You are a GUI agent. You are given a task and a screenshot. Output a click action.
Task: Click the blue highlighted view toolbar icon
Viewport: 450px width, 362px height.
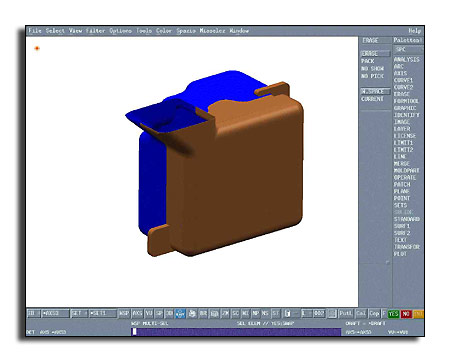pos(180,314)
